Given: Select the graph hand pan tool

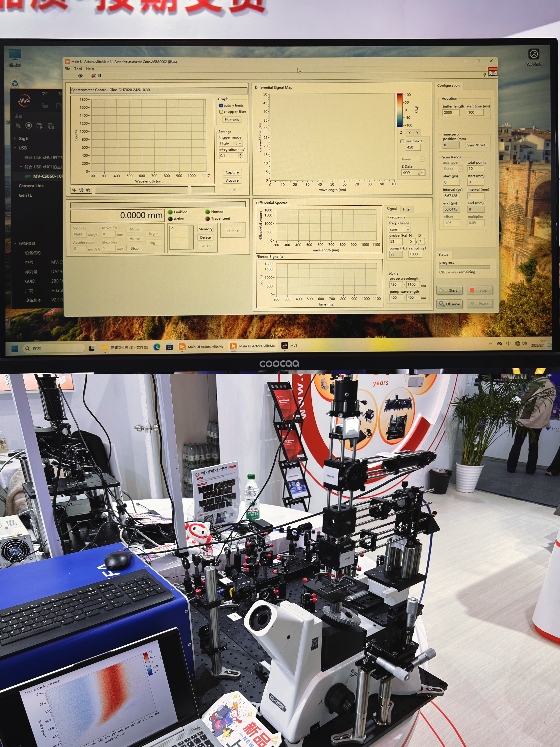Looking at the screenshot, I should pos(88,190).
